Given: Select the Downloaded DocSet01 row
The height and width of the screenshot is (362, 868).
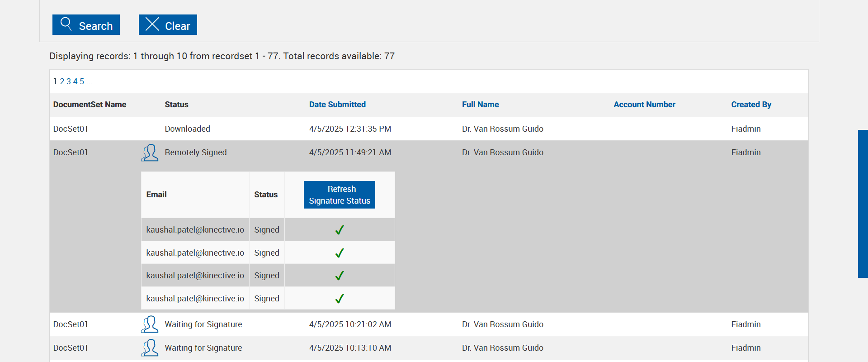Looking at the screenshot, I should pyautogui.click(x=187, y=129).
